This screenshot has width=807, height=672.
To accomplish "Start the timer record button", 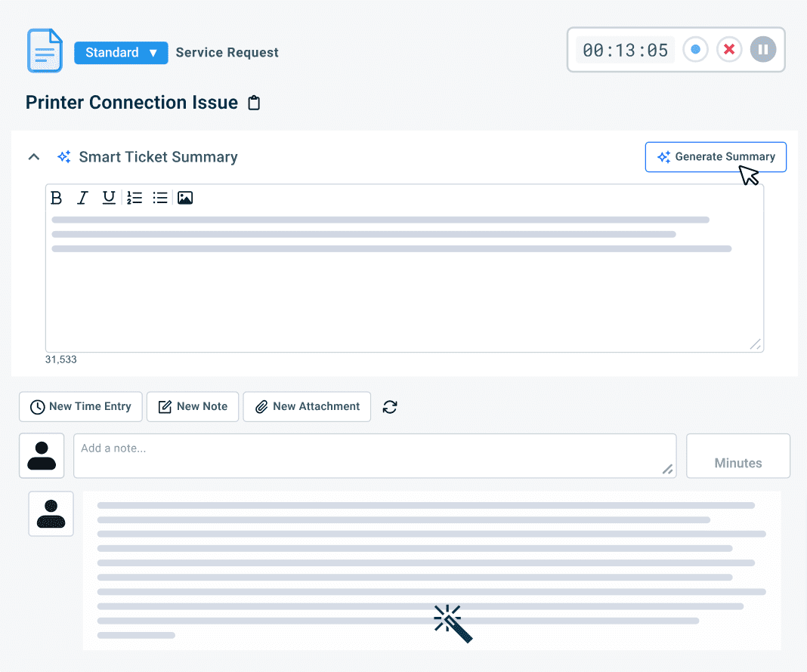I will (695, 49).
